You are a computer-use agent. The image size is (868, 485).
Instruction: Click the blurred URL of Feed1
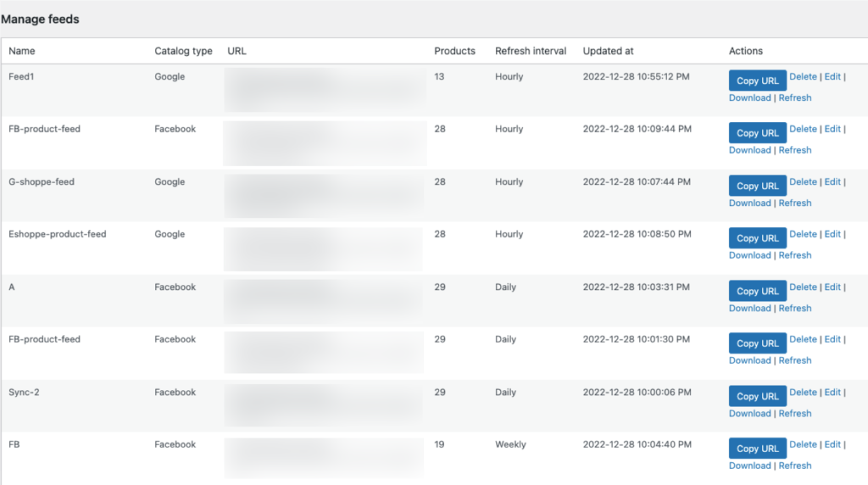pyautogui.click(x=325, y=89)
